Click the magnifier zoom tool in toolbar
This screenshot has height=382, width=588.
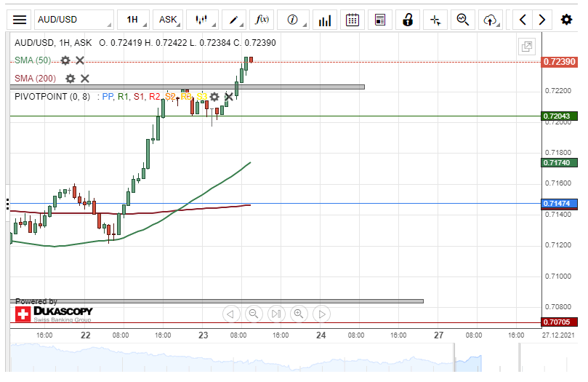pos(462,20)
